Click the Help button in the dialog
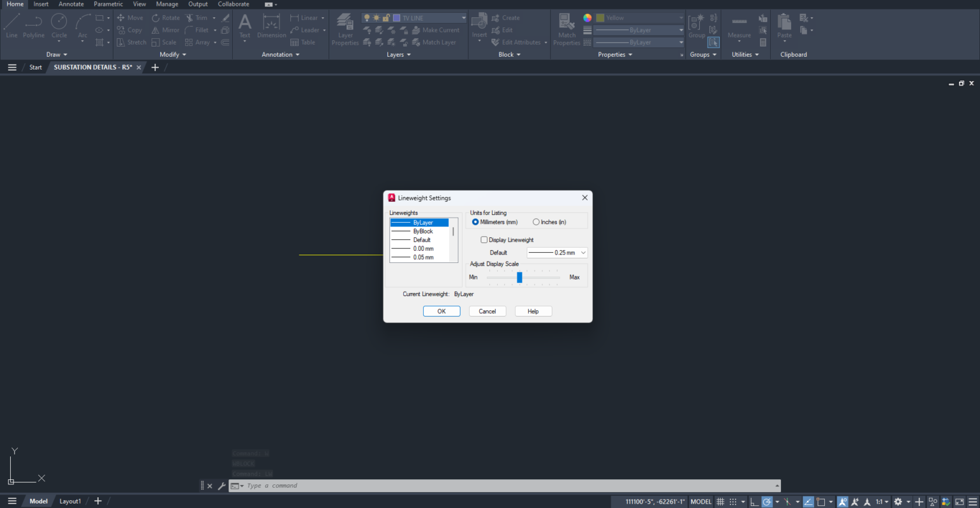This screenshot has height=508, width=980. [x=533, y=311]
